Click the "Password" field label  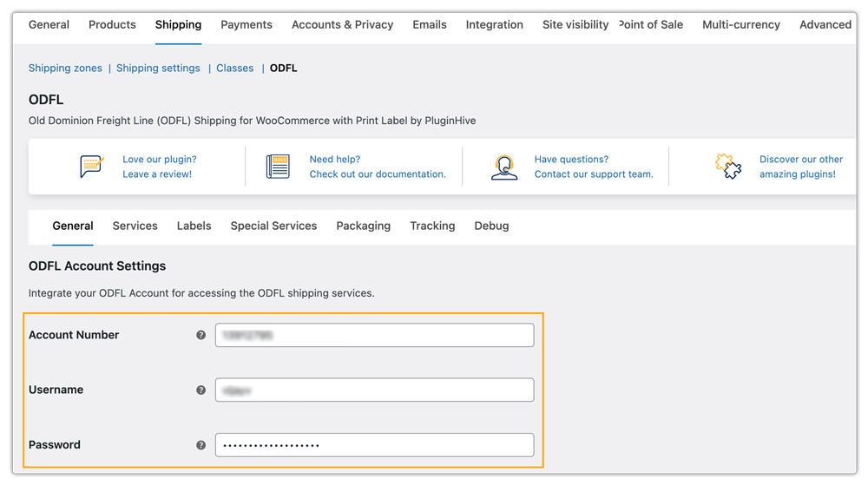click(x=55, y=445)
